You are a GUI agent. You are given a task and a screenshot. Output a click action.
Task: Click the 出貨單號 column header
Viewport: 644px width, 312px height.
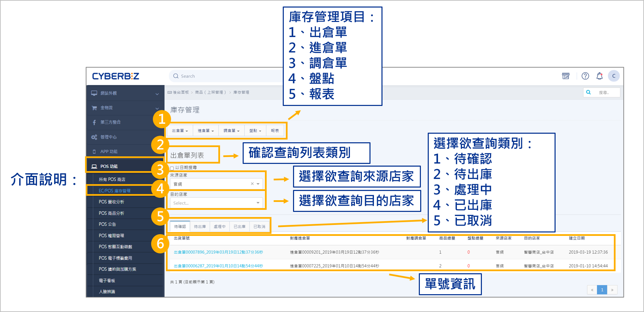[182, 238]
